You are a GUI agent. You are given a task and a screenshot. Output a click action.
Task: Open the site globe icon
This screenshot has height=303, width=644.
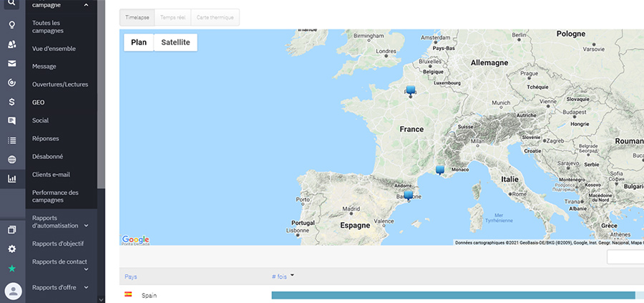click(12, 160)
